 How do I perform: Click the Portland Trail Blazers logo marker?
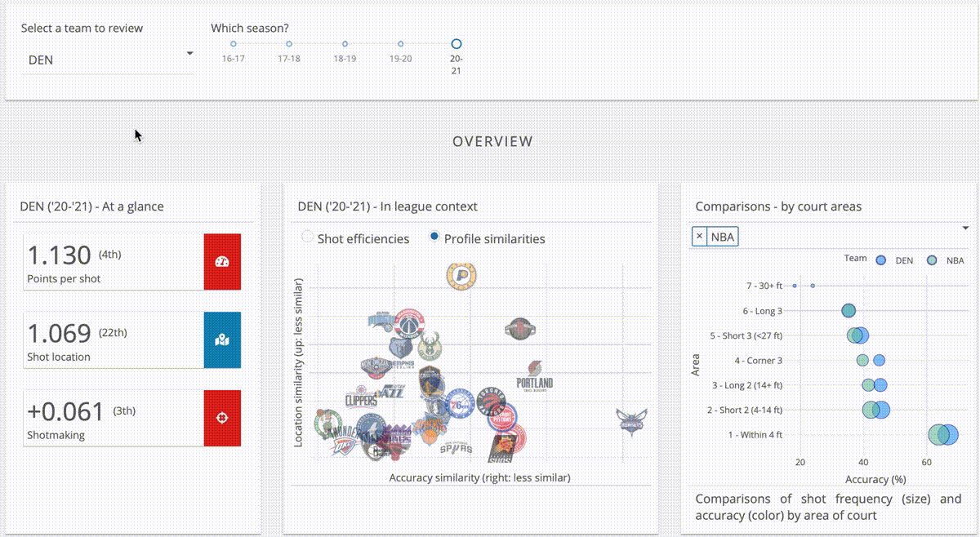535,378
